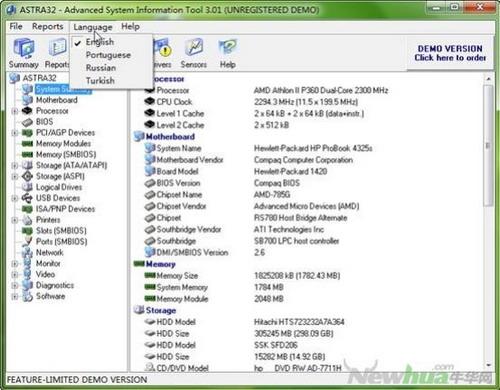The width and height of the screenshot is (500, 390).
Task: Click the Software icon in tree
Action: (x=27, y=296)
